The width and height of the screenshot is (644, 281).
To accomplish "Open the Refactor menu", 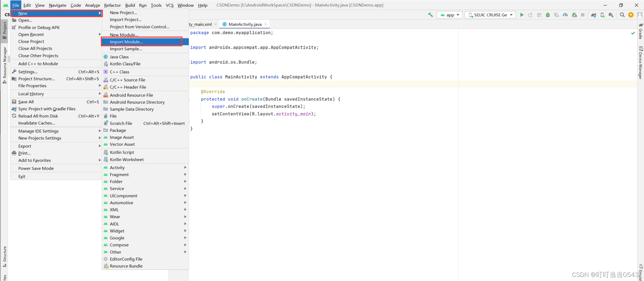I will tap(112, 5).
